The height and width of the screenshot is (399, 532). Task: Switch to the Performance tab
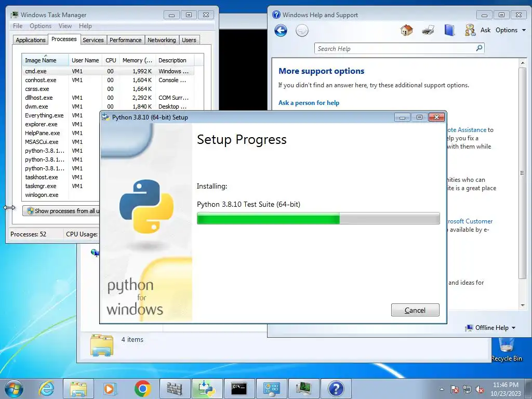click(x=126, y=40)
